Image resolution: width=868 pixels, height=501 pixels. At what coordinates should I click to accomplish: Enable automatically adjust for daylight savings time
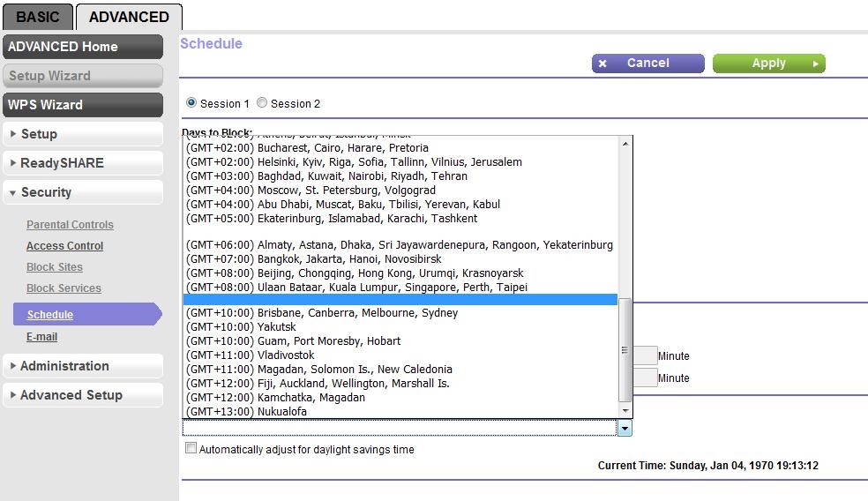tap(191, 448)
